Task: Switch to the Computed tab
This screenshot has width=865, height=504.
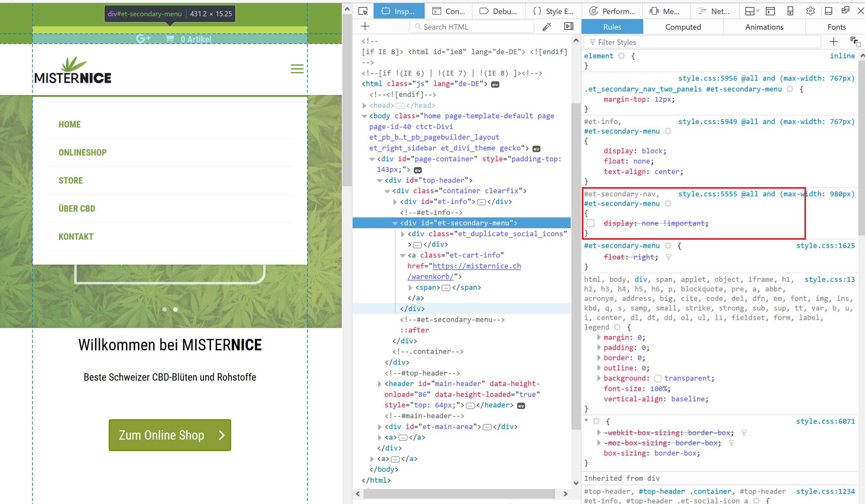Action: 683,27
